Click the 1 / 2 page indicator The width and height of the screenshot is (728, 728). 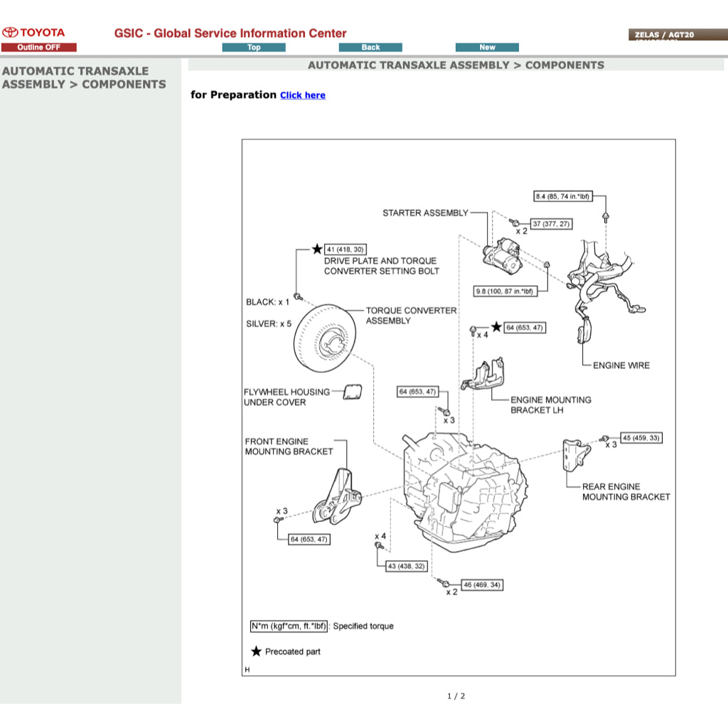pyautogui.click(x=456, y=696)
